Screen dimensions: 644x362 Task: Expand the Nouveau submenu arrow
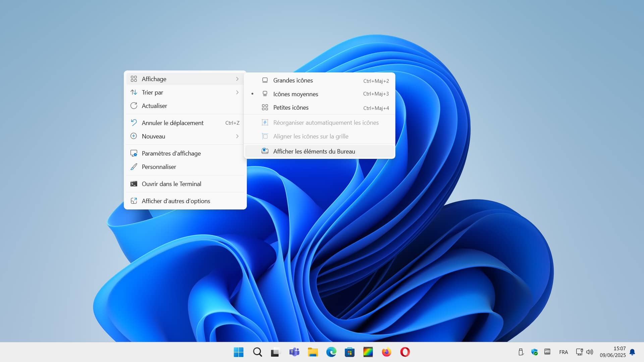point(237,136)
